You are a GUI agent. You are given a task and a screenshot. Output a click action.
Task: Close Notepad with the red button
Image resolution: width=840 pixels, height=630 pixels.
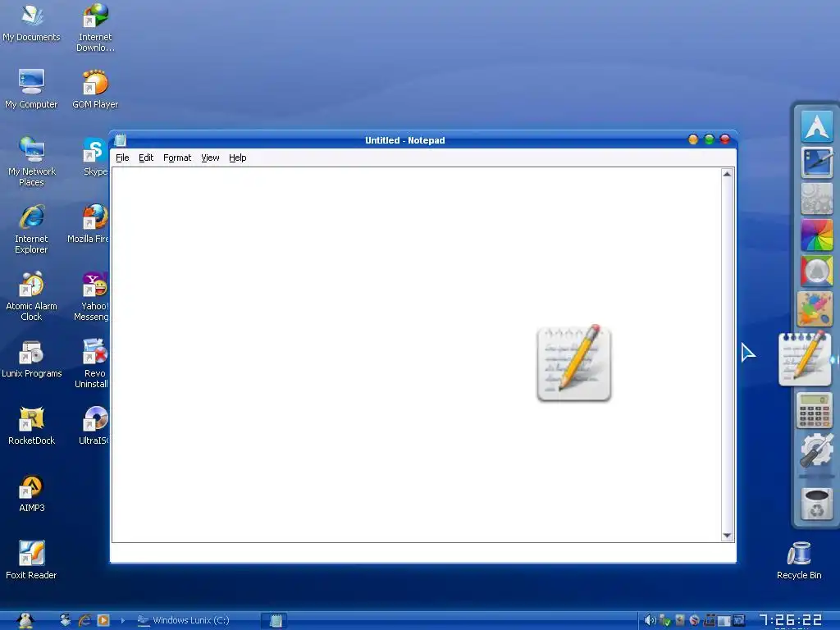(x=725, y=139)
